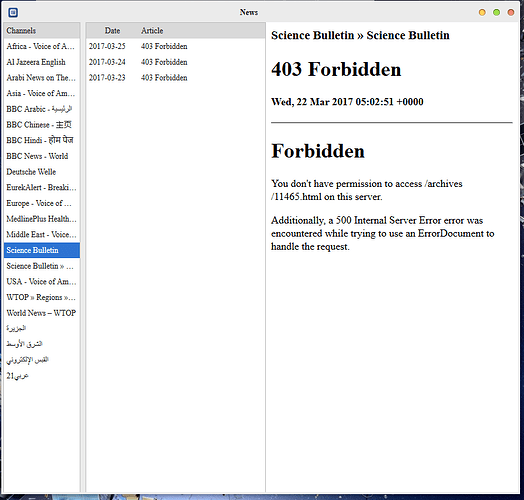Select the Al Jazeera English channel
This screenshot has height=500, width=524.
click(42, 62)
